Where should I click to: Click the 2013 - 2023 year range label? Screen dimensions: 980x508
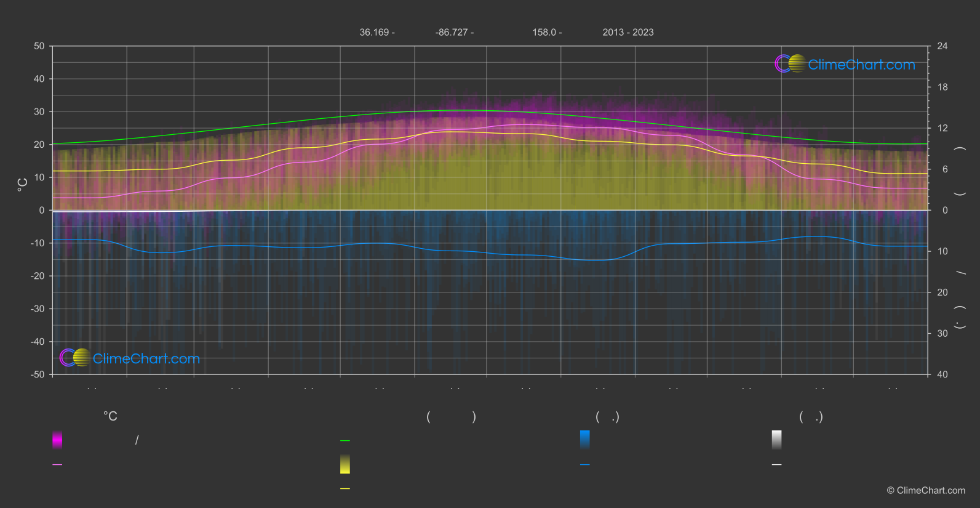click(x=628, y=32)
